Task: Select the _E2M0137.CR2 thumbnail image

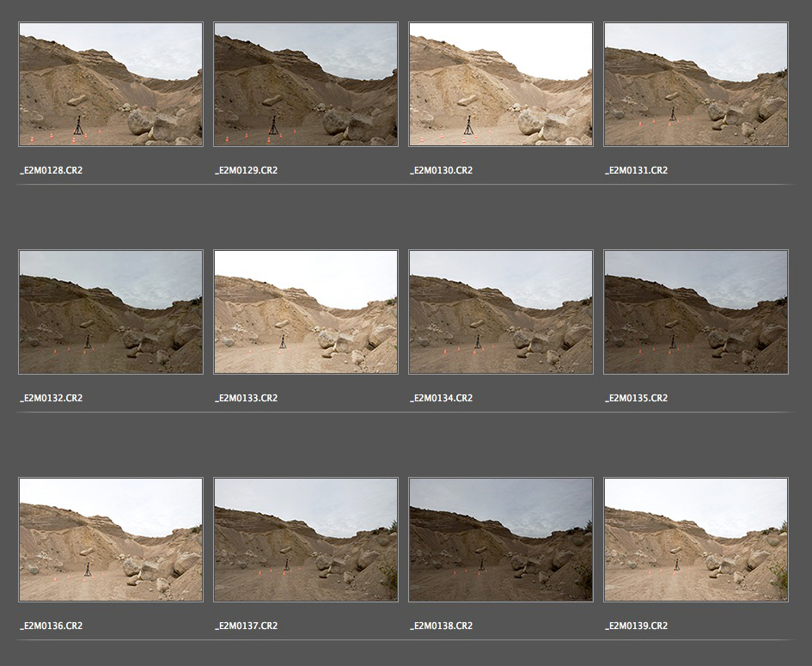Action: click(x=306, y=540)
